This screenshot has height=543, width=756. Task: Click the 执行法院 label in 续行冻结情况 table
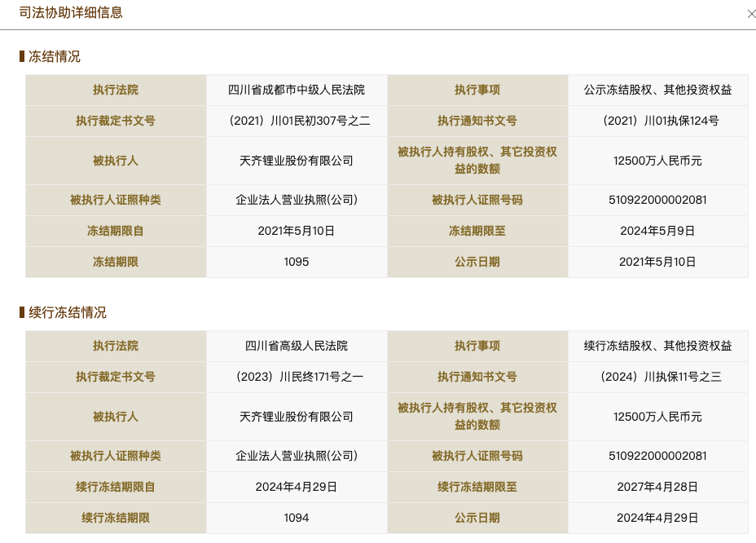[x=116, y=346]
